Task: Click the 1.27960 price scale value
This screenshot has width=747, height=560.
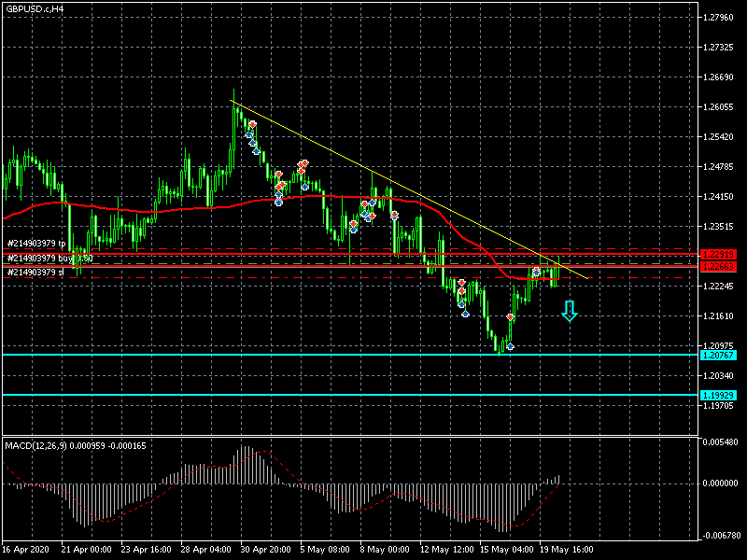Action: pos(717,18)
